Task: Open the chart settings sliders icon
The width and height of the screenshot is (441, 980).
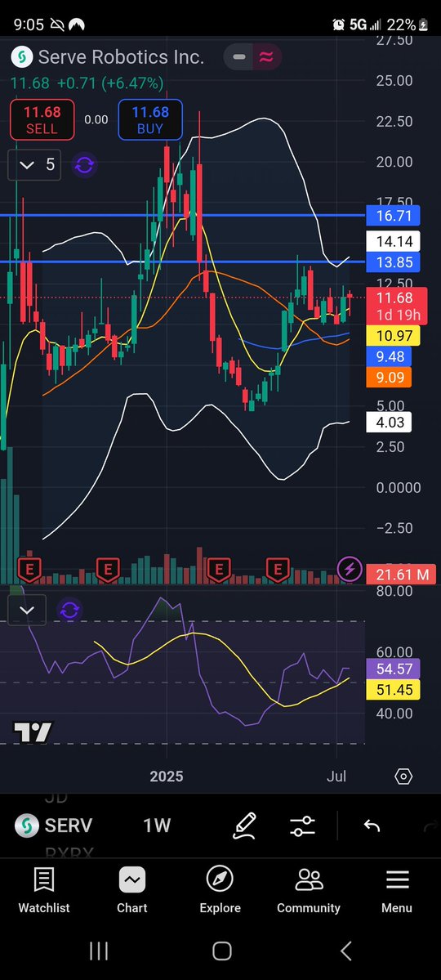Action: tap(303, 826)
